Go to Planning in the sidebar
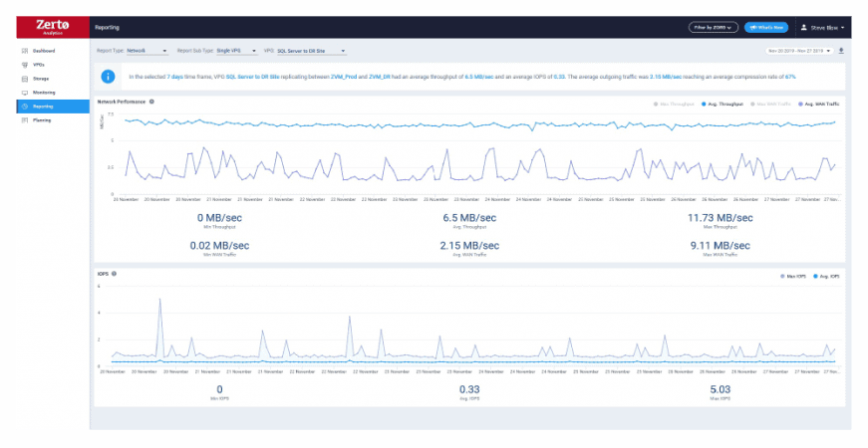Image resolution: width=868 pixels, height=448 pixels. point(42,119)
